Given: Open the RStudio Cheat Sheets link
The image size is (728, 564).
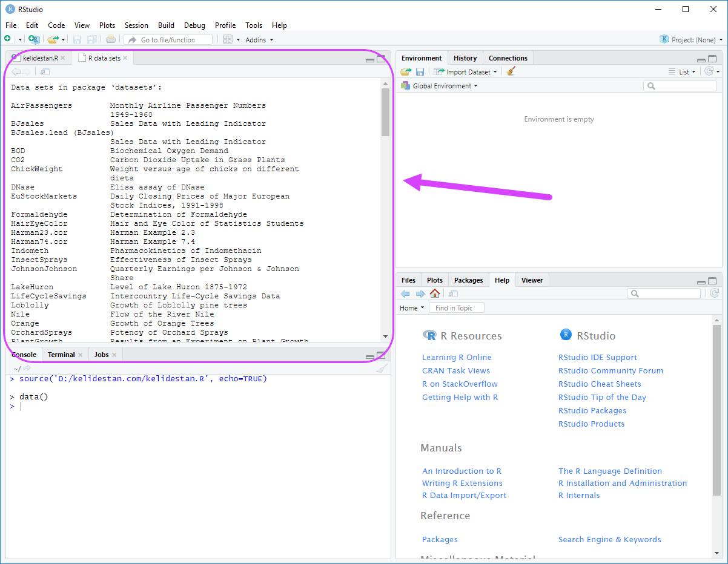Looking at the screenshot, I should click(600, 384).
